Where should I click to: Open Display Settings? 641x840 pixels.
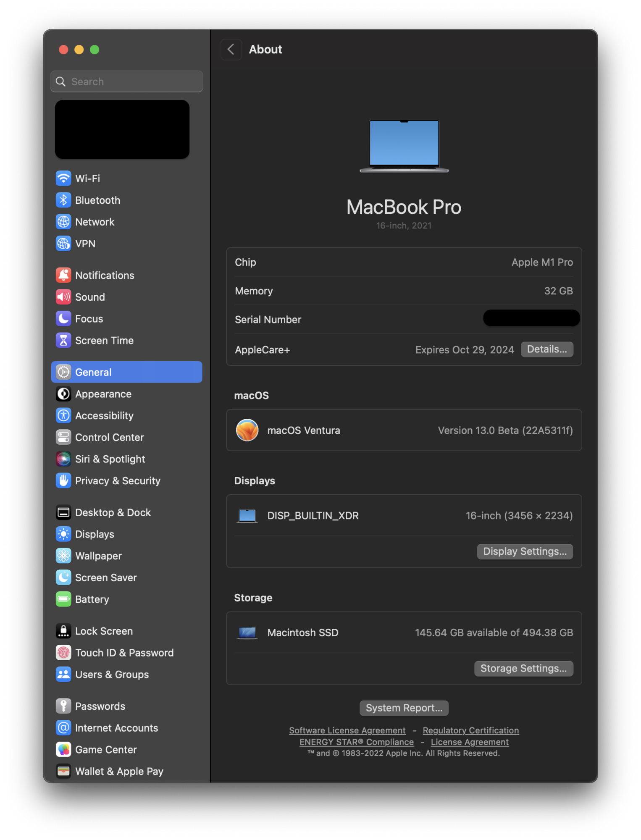(x=525, y=551)
